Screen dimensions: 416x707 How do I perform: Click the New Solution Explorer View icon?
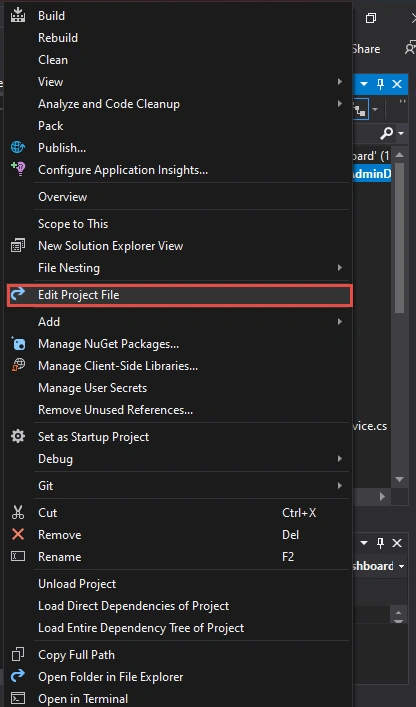[x=18, y=246]
